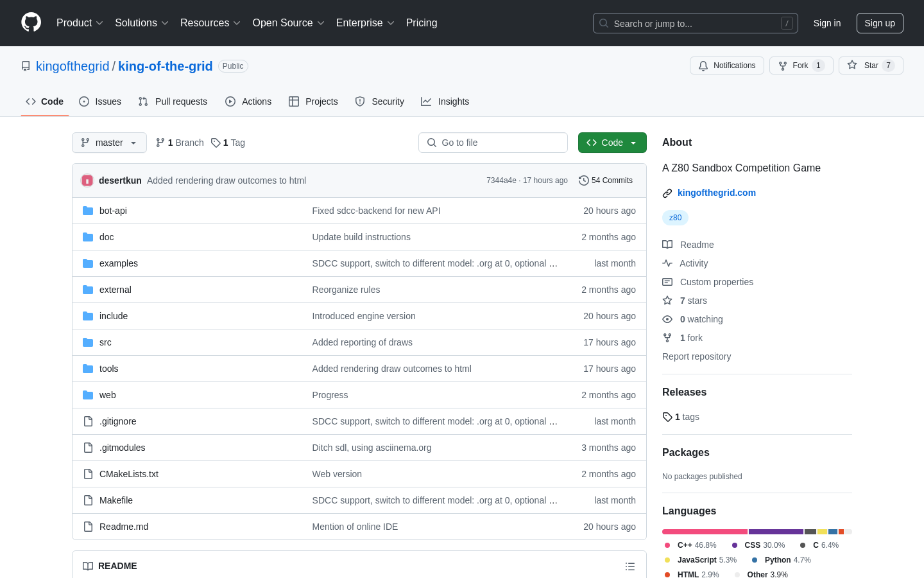Image resolution: width=924 pixels, height=578 pixels.
Task: Click the C++ pink language swatch
Action: point(667,545)
